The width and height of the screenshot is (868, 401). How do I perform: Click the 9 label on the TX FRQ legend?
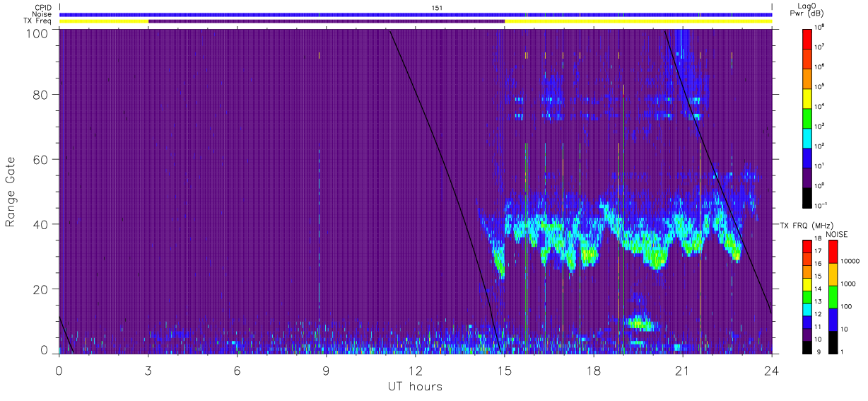(818, 351)
